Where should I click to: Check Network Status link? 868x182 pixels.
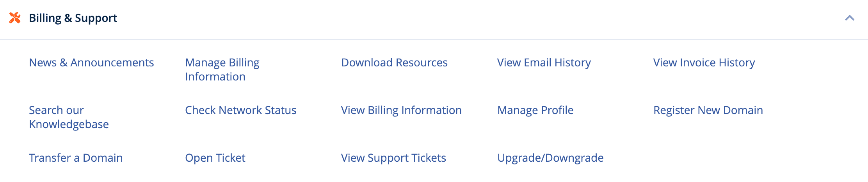[240, 110]
